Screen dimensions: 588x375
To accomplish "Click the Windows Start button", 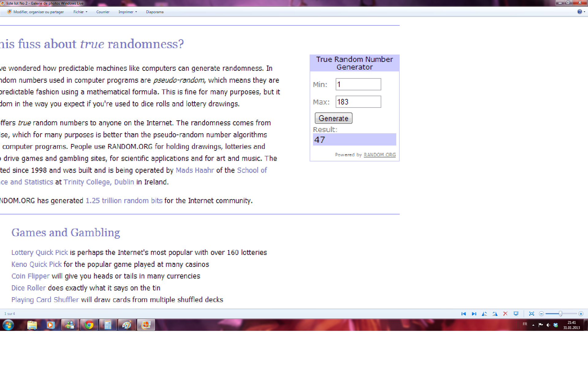I will (x=8, y=325).
